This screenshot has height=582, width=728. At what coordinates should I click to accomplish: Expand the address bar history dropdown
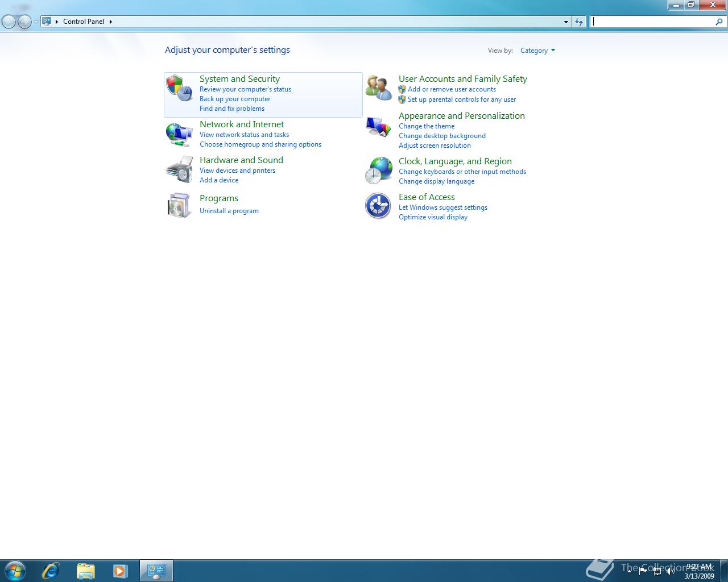pos(566,22)
